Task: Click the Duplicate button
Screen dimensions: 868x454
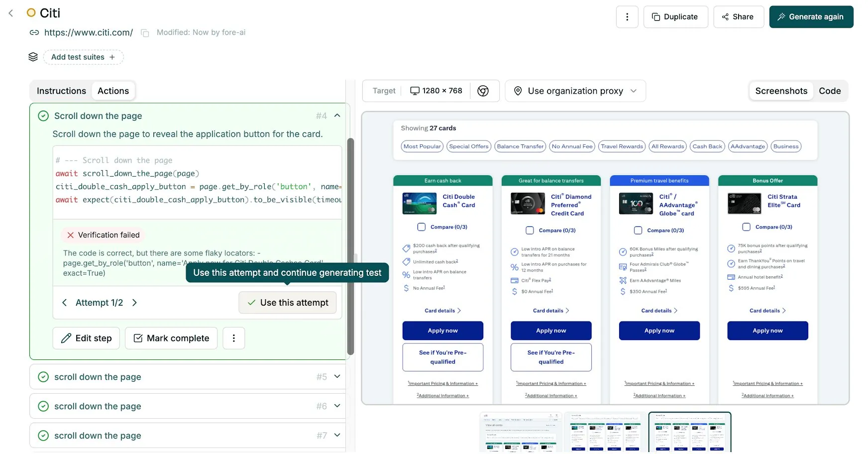Action: pos(675,17)
